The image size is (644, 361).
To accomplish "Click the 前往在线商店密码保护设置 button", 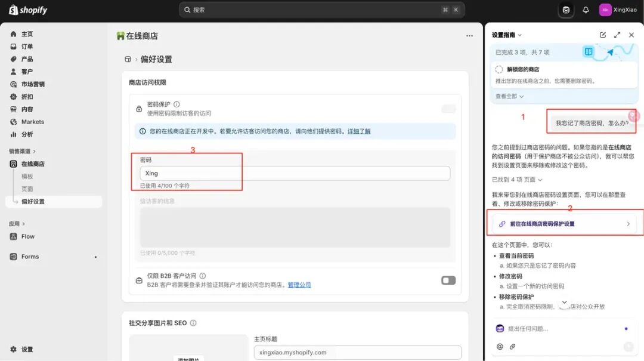I will pyautogui.click(x=564, y=224).
